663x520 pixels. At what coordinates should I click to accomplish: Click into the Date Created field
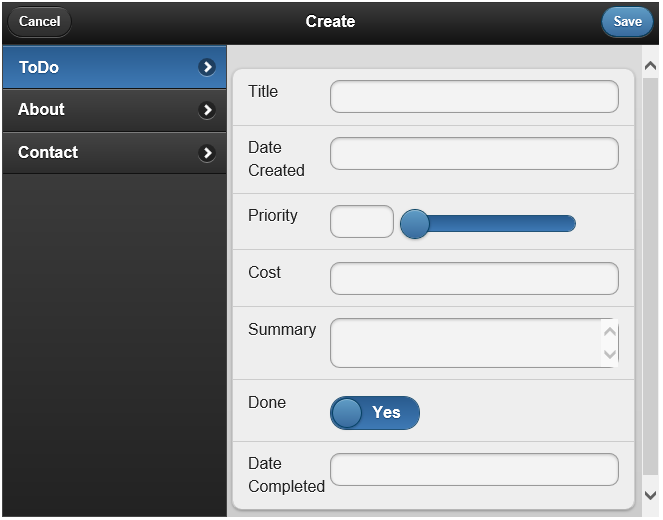point(474,154)
